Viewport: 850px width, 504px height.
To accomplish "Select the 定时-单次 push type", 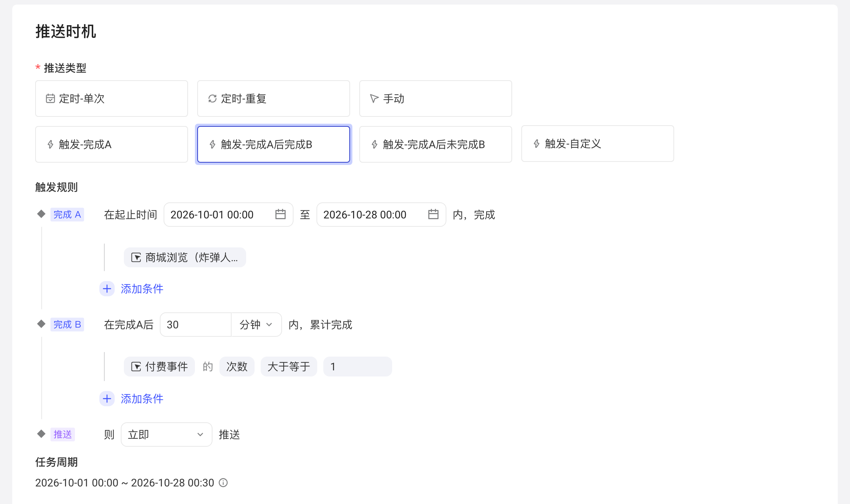I will [112, 99].
